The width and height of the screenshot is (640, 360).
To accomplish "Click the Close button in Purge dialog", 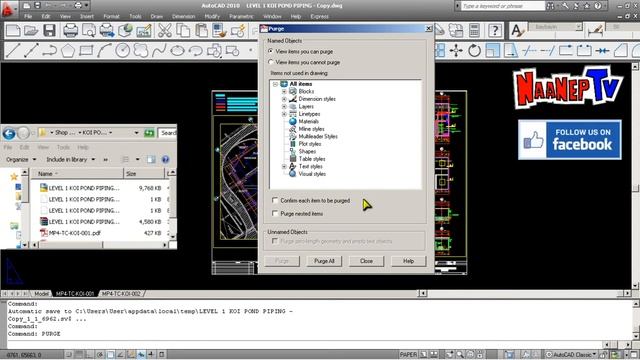I will 366,261.
